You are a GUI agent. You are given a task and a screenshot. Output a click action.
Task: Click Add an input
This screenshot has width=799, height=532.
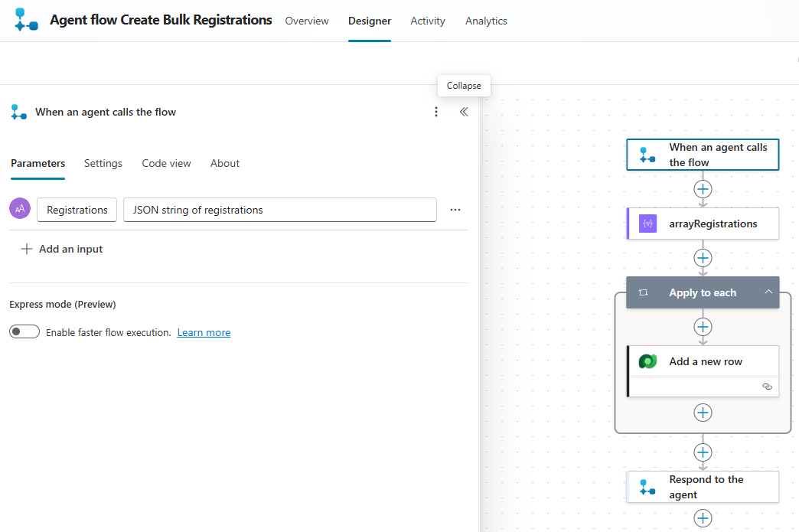(62, 249)
